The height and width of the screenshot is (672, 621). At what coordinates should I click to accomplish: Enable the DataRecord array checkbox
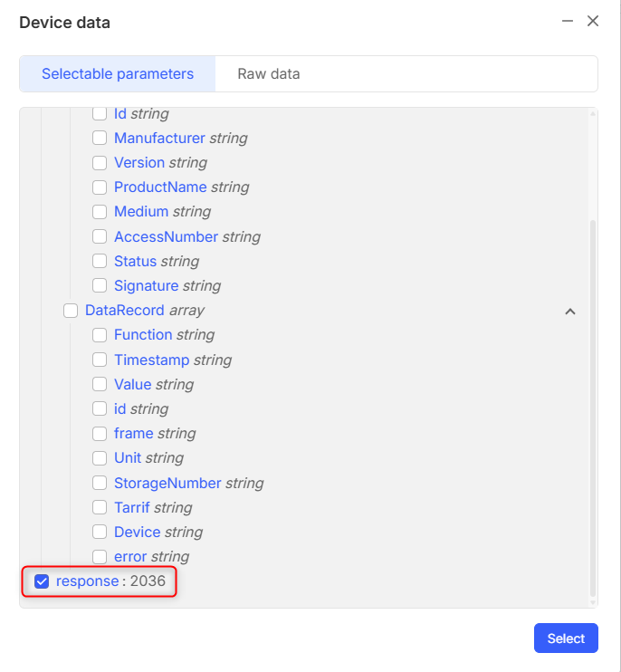click(x=71, y=311)
